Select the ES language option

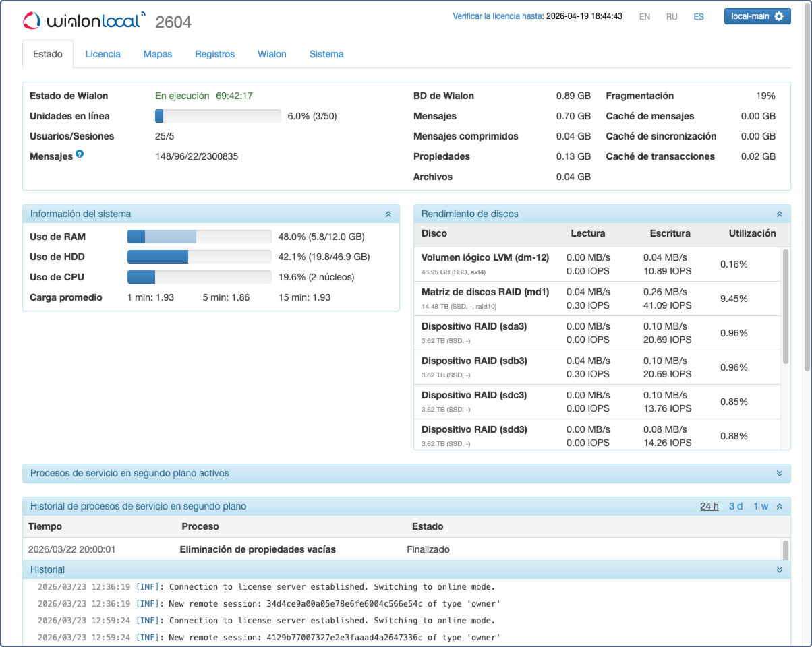(x=699, y=17)
